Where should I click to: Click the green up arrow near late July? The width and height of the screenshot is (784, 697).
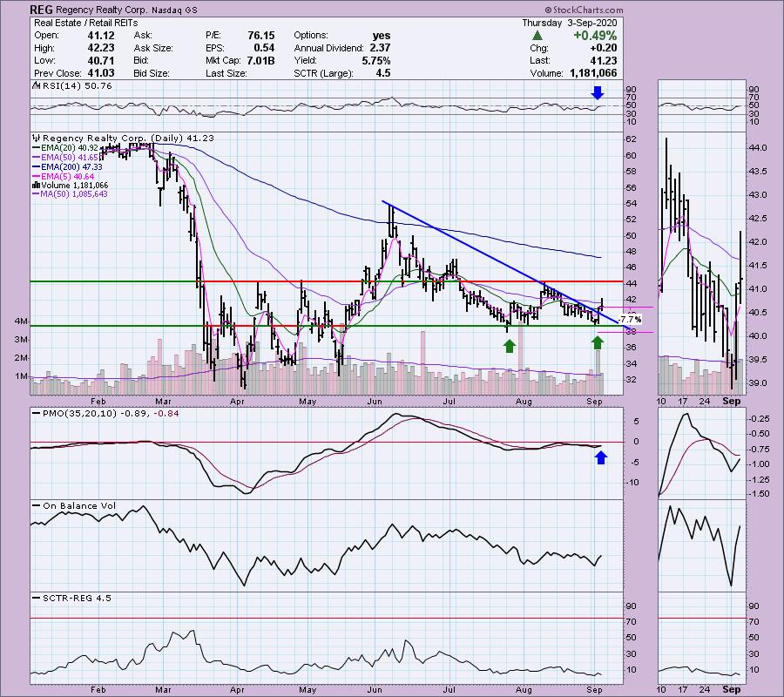(x=508, y=346)
